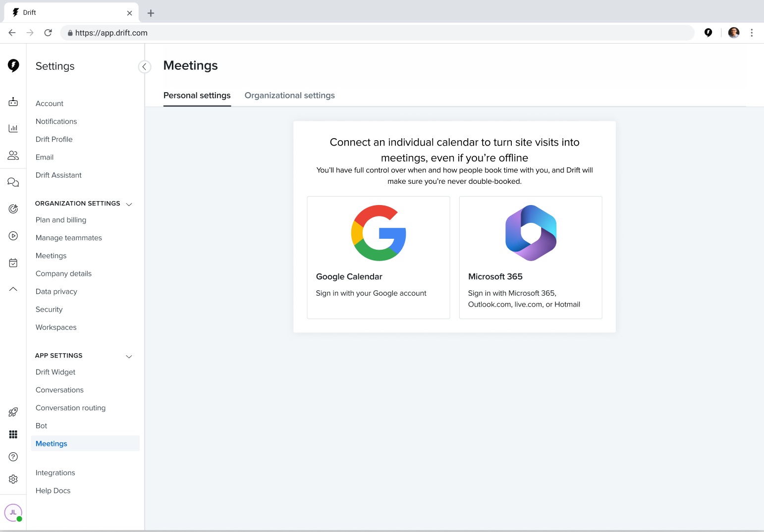Collapse the Organization Settings section
The image size is (764, 532).
[129, 204]
